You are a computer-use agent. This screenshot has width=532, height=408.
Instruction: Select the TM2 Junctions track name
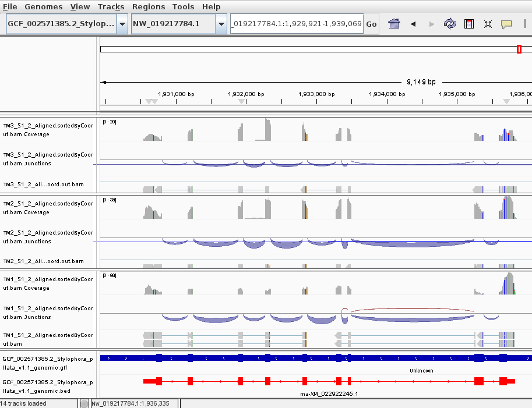tap(48, 237)
